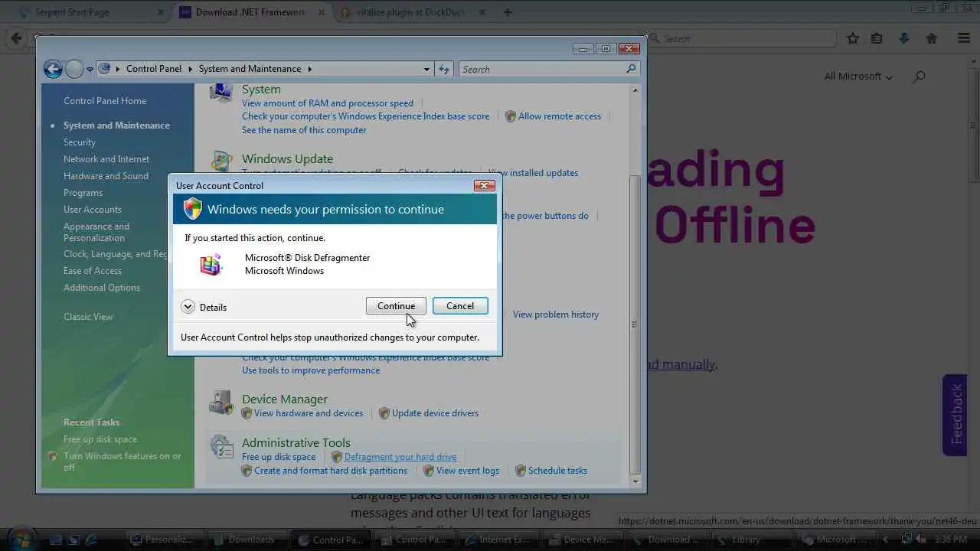Image resolution: width=980 pixels, height=551 pixels.
Task: Open the browser hamburger menu
Action: click(x=964, y=38)
